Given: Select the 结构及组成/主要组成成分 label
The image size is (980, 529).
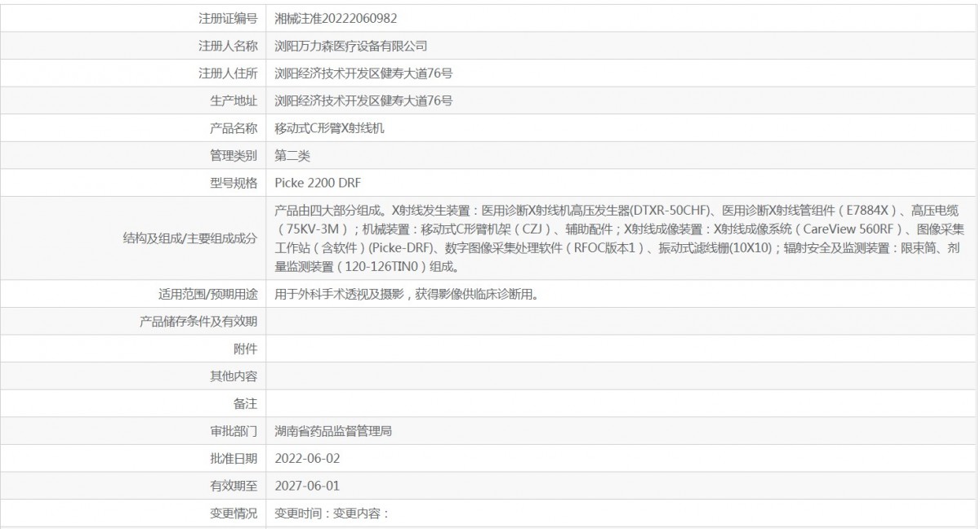Looking at the screenshot, I should [x=189, y=238].
